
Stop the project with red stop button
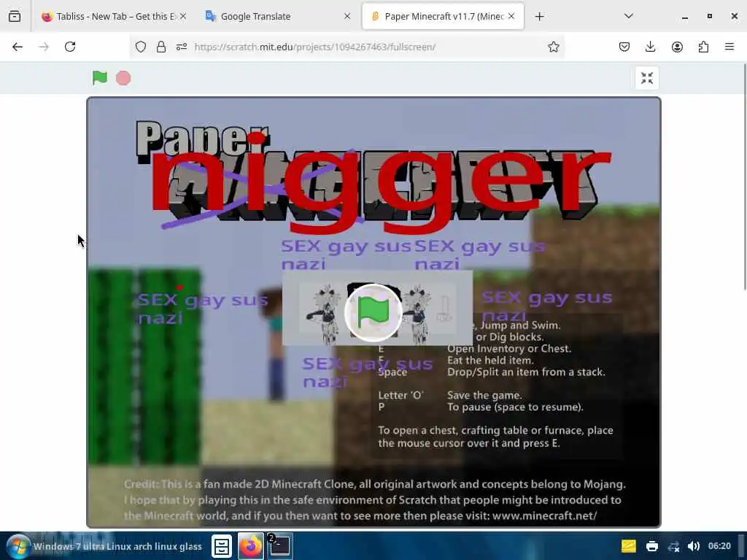[123, 78]
